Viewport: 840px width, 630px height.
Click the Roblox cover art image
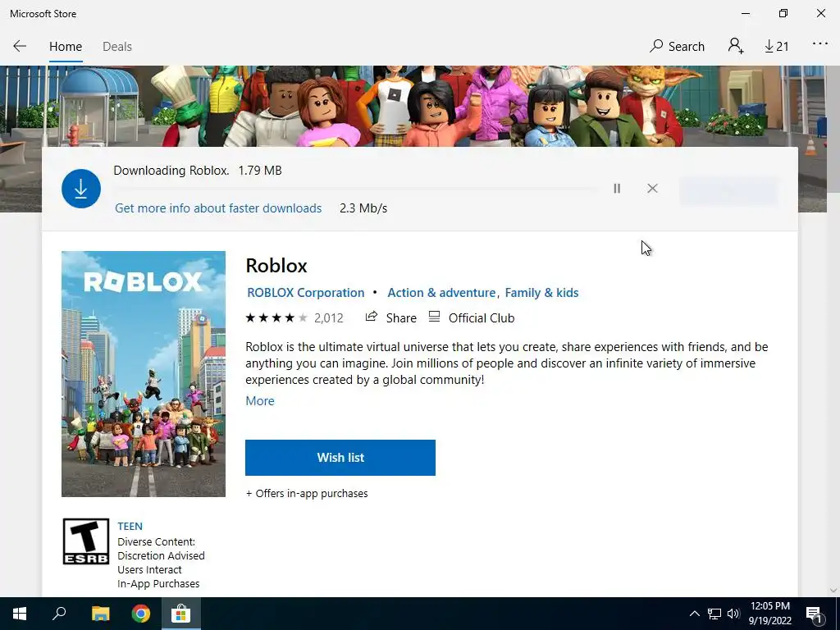click(144, 374)
